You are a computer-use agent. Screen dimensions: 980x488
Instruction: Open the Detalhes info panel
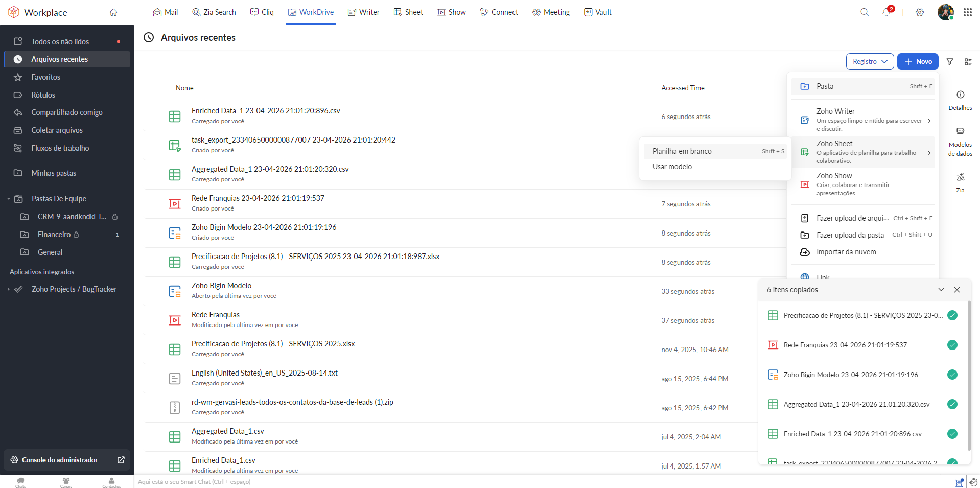960,100
